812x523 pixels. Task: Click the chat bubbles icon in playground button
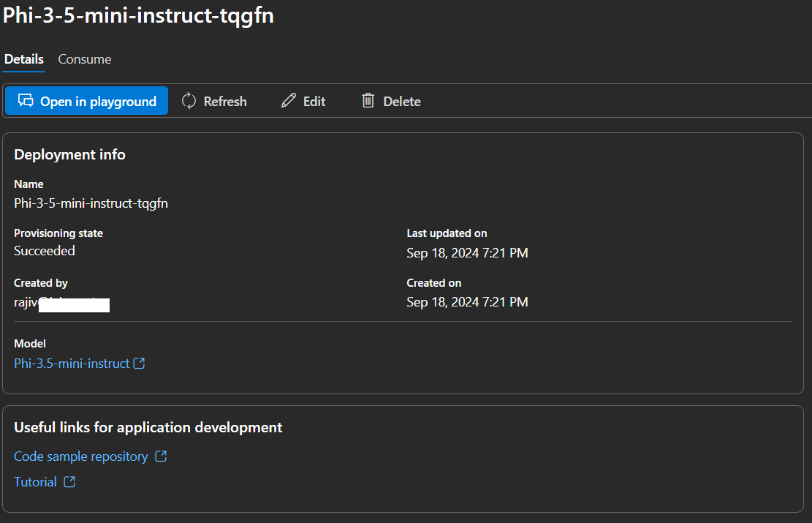(26, 100)
